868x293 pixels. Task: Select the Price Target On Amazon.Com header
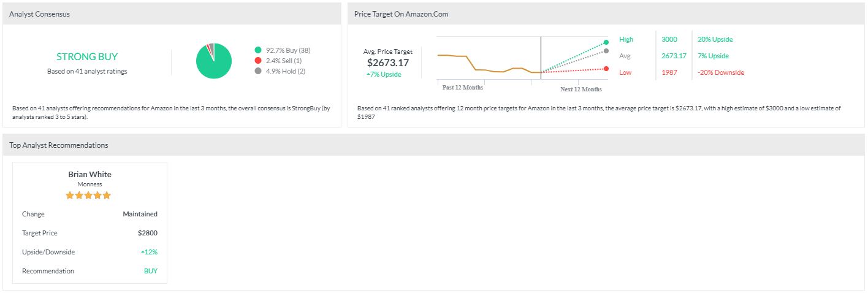point(401,13)
